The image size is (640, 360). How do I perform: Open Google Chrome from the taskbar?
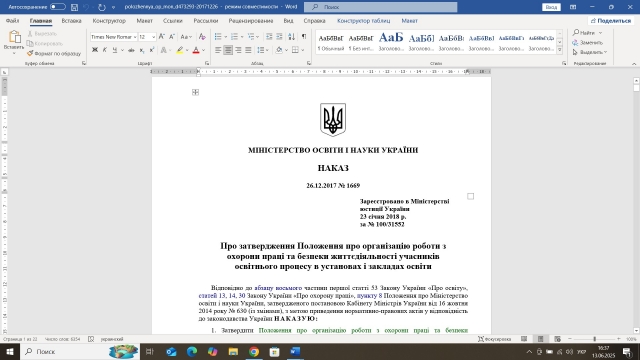point(254,351)
